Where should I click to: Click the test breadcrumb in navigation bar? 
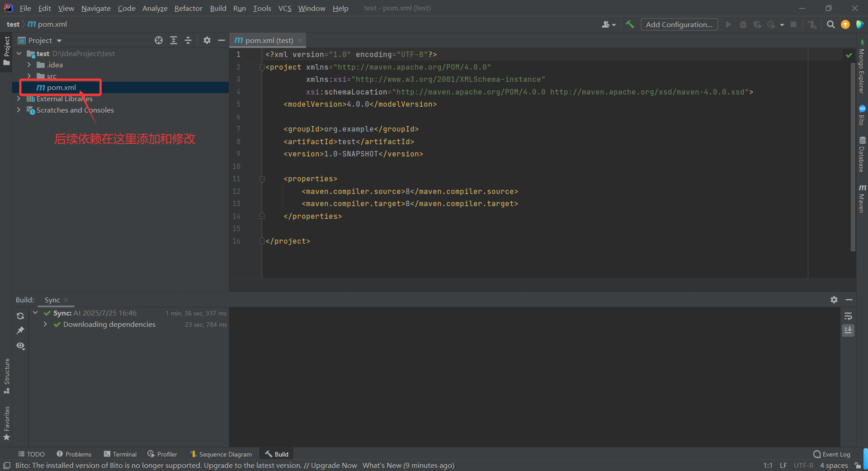point(13,24)
